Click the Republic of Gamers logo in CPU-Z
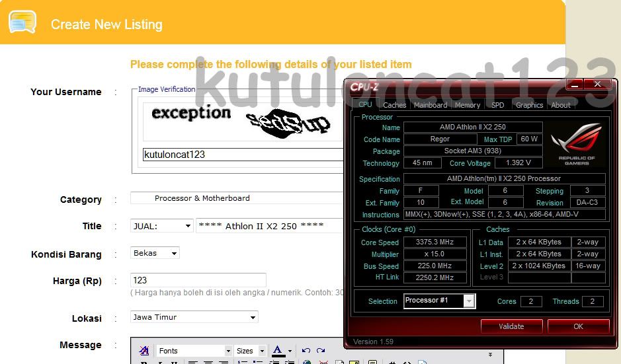The image size is (621, 364). [x=577, y=143]
